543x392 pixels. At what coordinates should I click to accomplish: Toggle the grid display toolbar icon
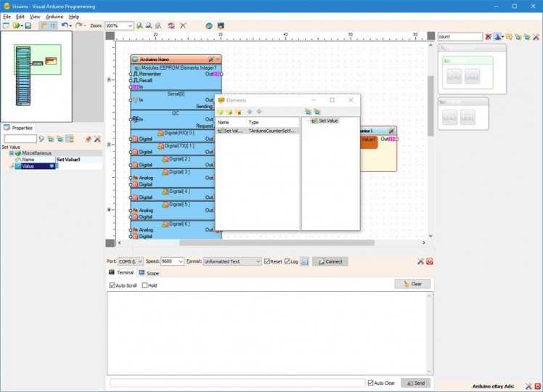point(53,25)
